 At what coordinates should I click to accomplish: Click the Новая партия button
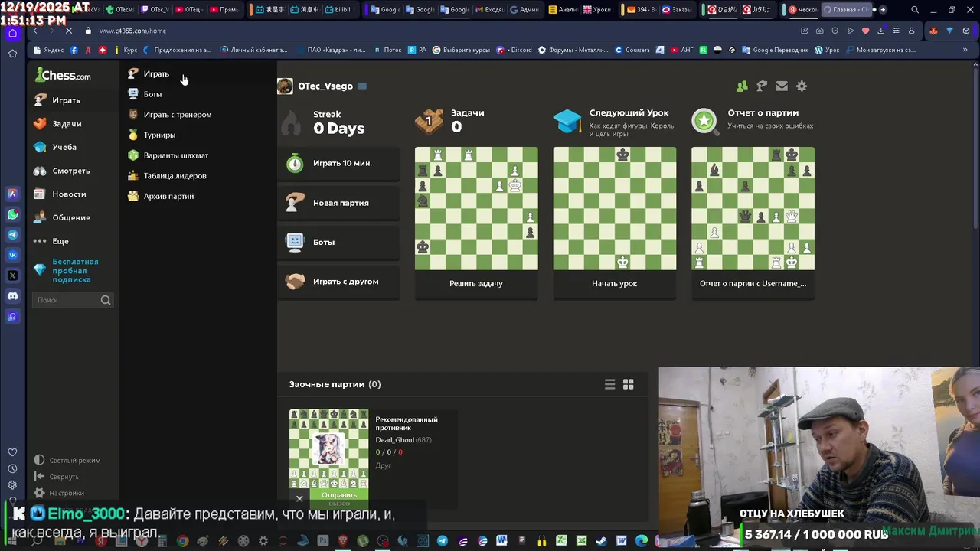(338, 203)
